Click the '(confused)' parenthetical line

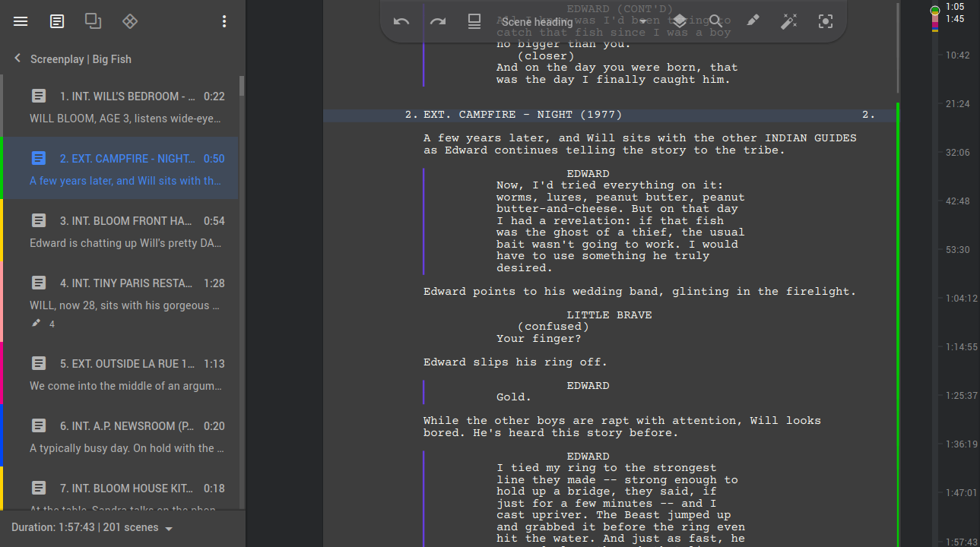point(553,327)
